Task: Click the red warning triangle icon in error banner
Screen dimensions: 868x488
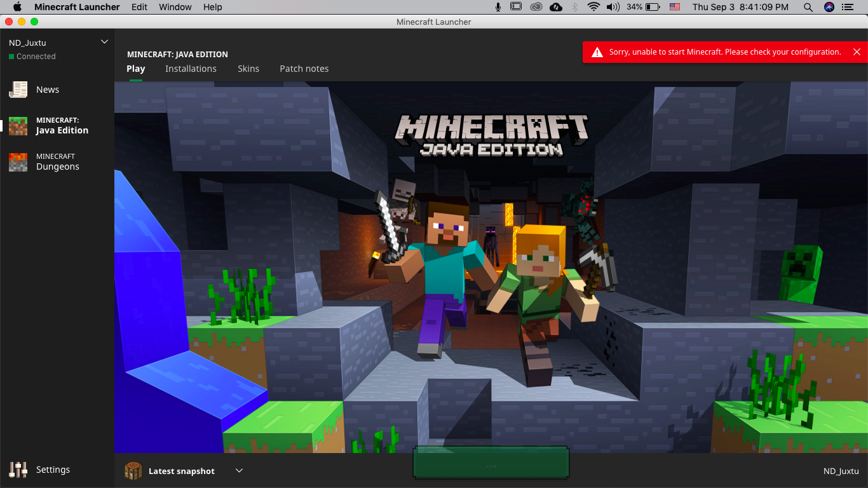Action: pos(597,52)
